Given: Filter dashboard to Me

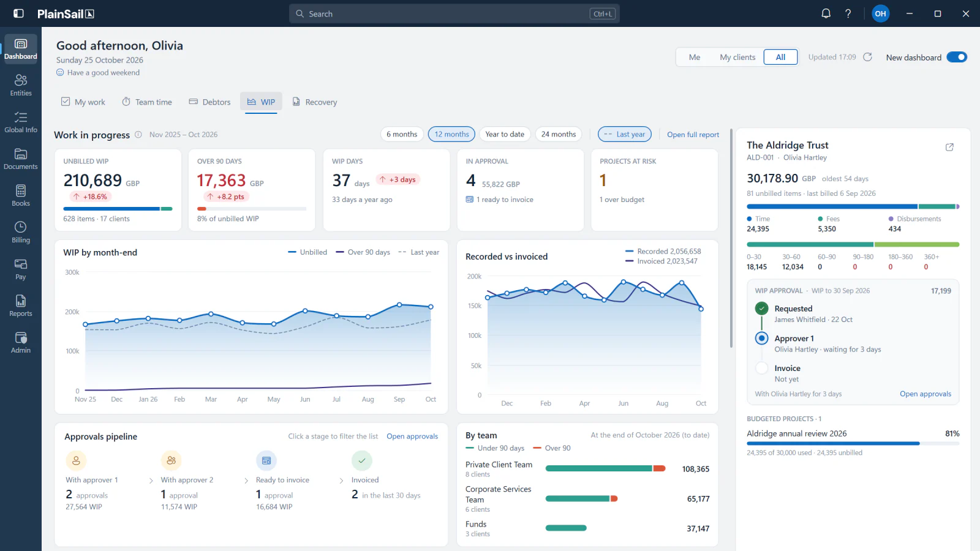Looking at the screenshot, I should pos(694,57).
